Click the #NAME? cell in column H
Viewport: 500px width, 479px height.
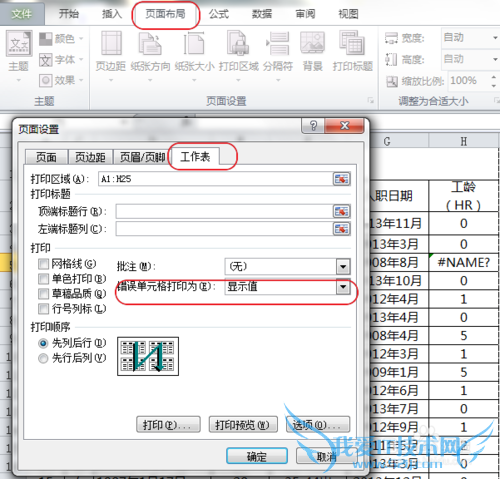coord(464,263)
